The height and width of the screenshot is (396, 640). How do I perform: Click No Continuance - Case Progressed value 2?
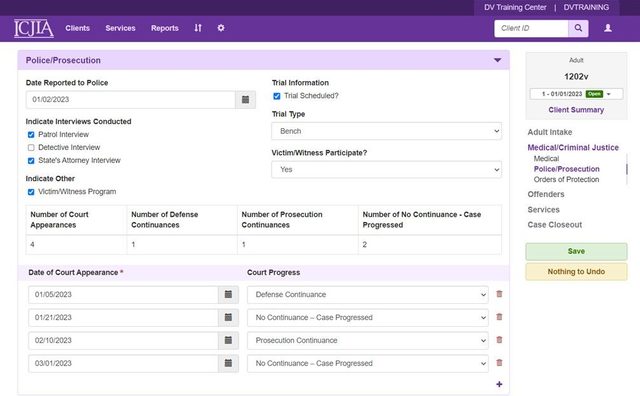click(x=364, y=245)
